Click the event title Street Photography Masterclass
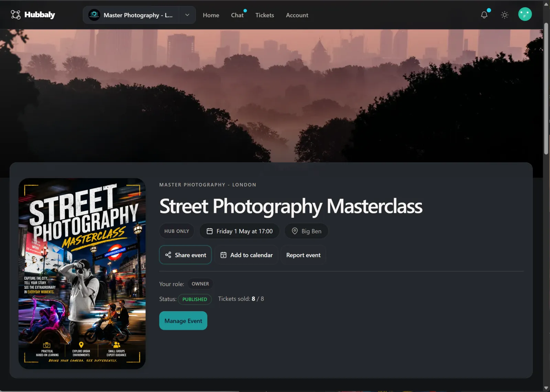Viewport: 550px width, 392px height. 291,206
